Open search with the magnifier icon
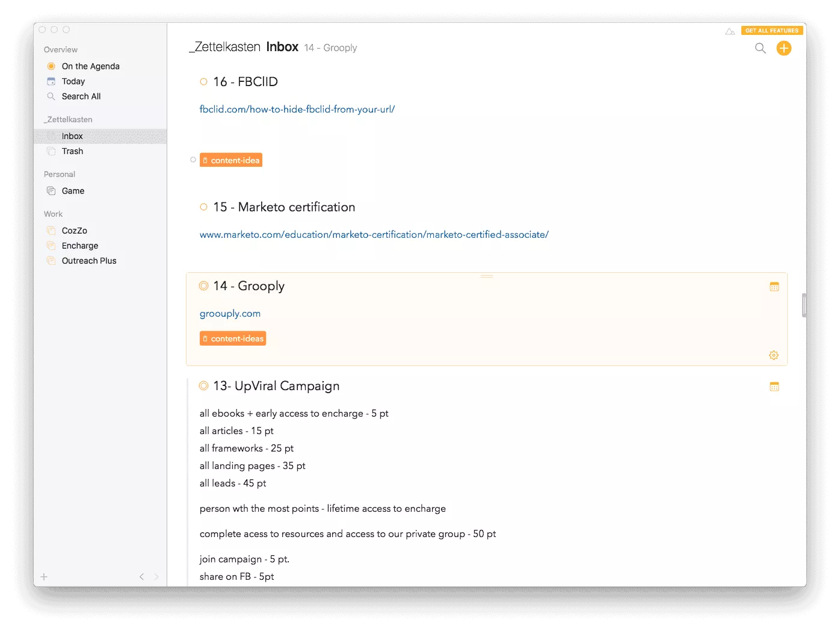This screenshot has height=631, width=840. (x=761, y=48)
